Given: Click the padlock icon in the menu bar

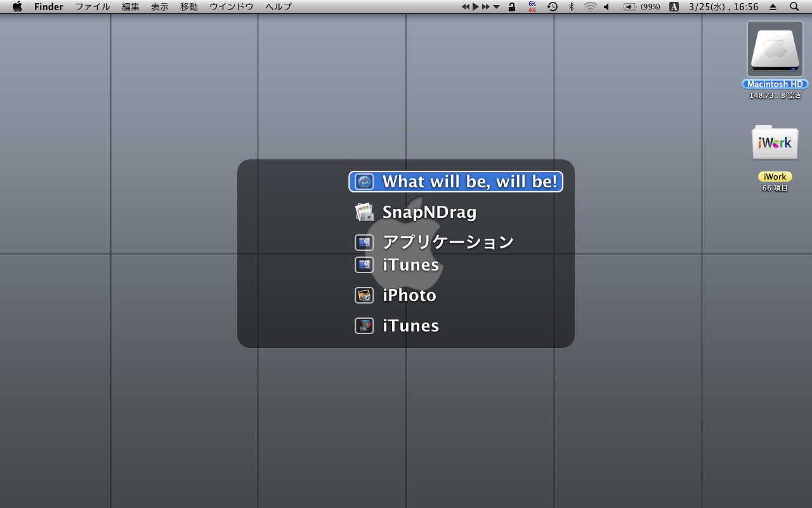Looking at the screenshot, I should pyautogui.click(x=512, y=6).
